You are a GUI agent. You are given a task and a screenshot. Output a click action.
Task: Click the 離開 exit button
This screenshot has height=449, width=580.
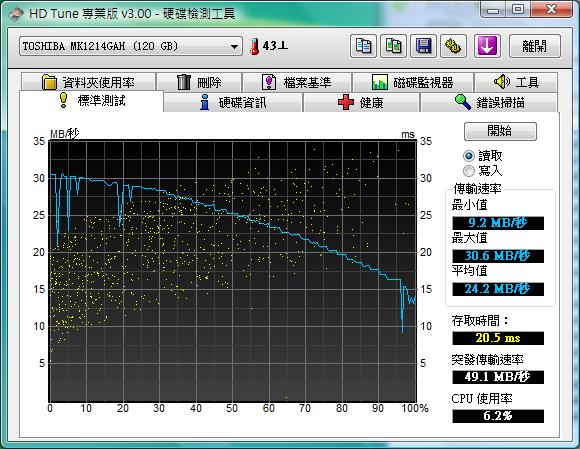[535, 46]
